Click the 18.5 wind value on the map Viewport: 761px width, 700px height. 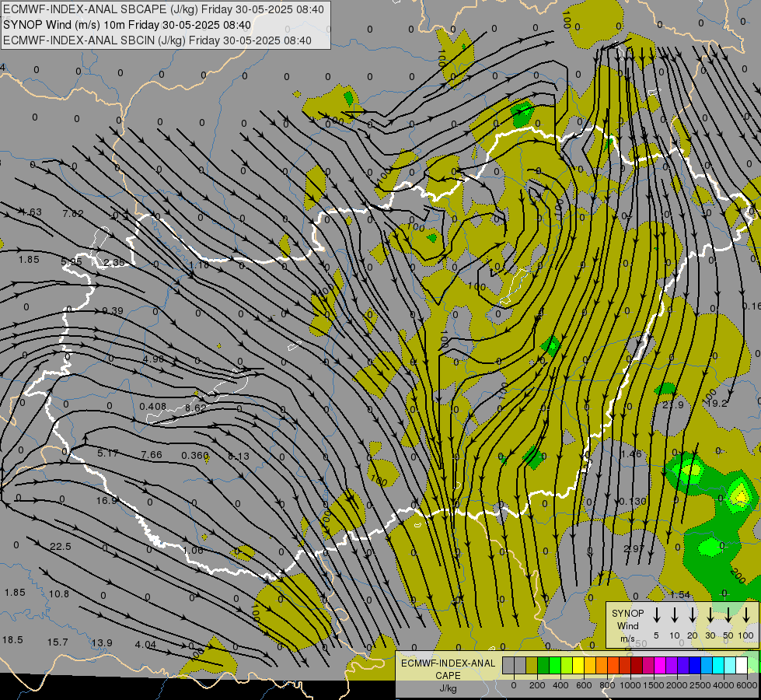(12, 640)
